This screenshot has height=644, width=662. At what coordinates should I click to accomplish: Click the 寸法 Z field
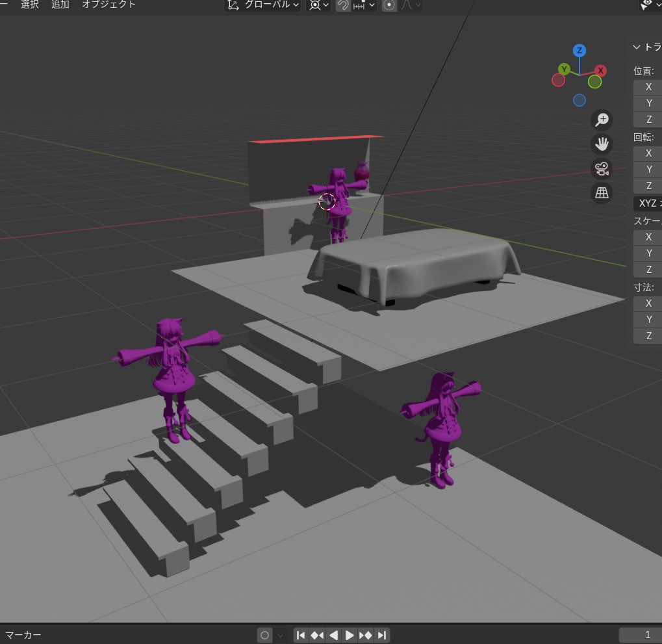point(648,336)
